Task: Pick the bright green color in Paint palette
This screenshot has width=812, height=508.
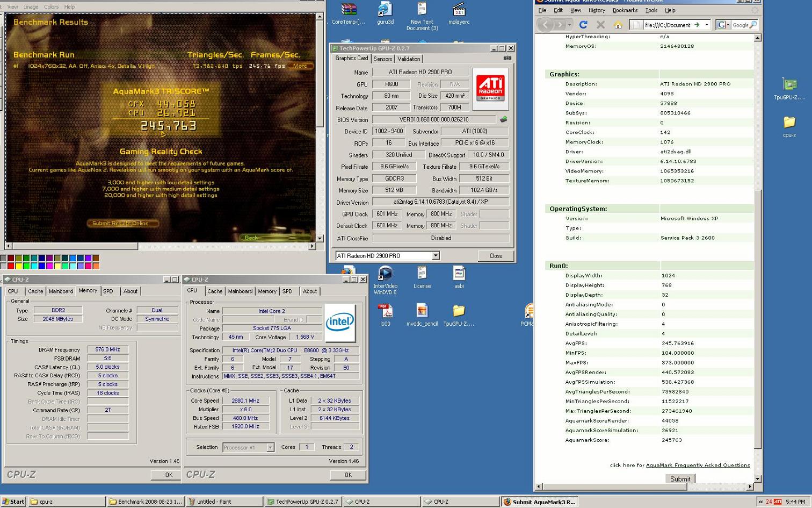Action: (26, 266)
